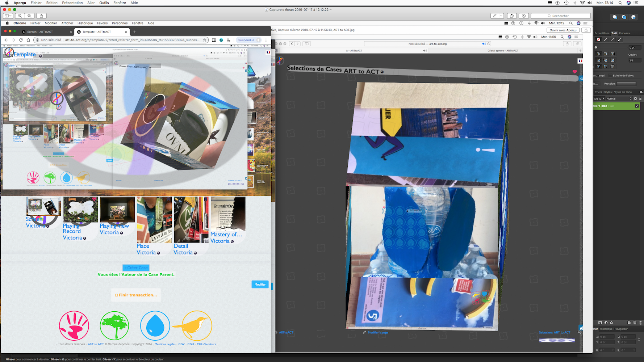The height and width of the screenshot is (362, 644).
Task: Open the Historique menu in Chrome menu bar
Action: [85, 23]
